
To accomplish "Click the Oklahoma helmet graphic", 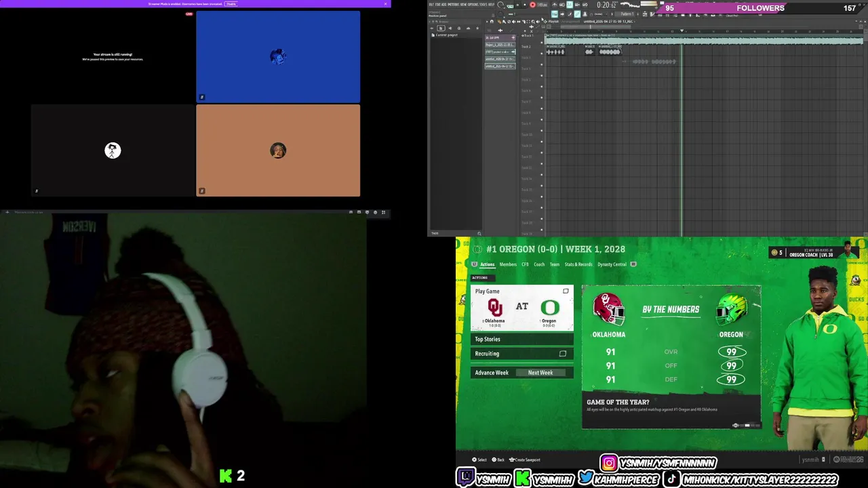I will click(x=608, y=309).
